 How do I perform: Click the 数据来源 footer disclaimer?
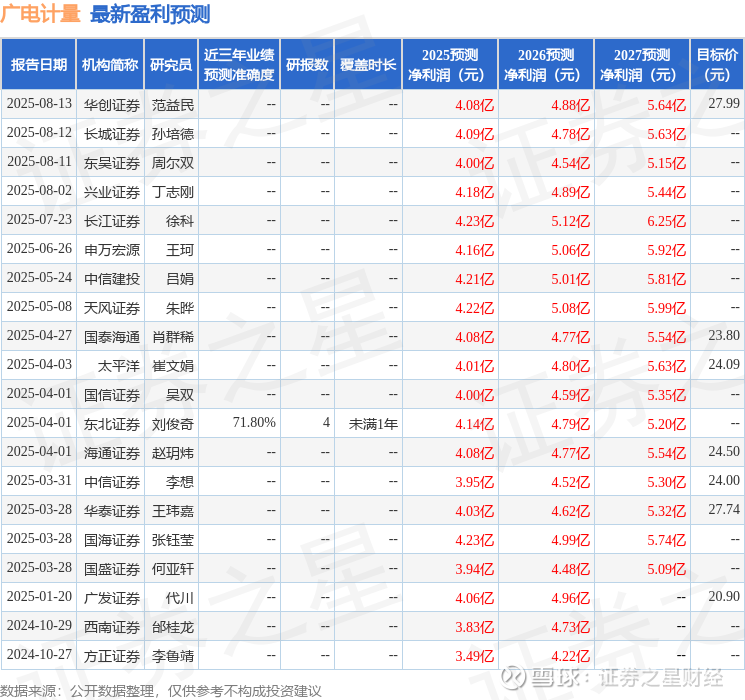[161, 691]
